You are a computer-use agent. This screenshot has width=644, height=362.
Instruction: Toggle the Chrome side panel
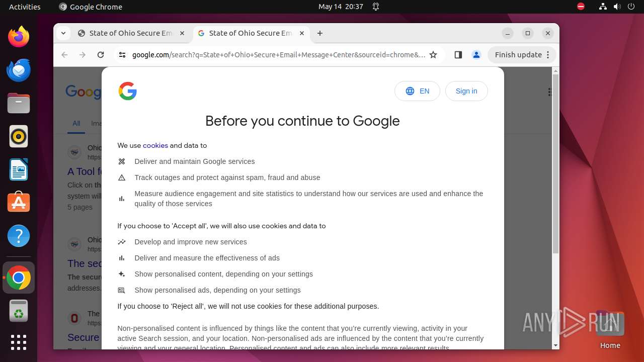pyautogui.click(x=458, y=55)
